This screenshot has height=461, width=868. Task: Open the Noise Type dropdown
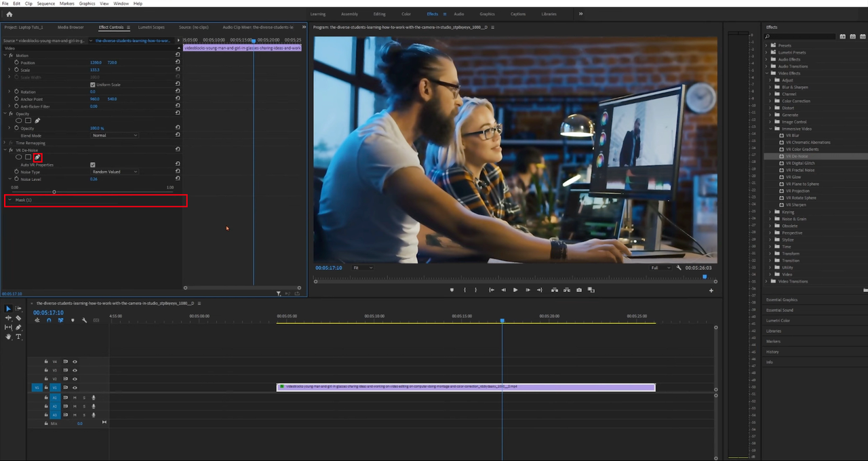(115, 172)
